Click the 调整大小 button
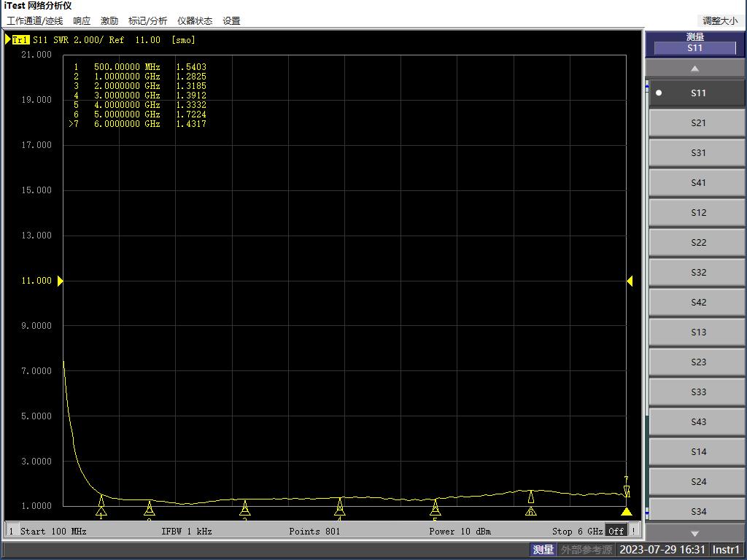The image size is (747, 560). 719,21
